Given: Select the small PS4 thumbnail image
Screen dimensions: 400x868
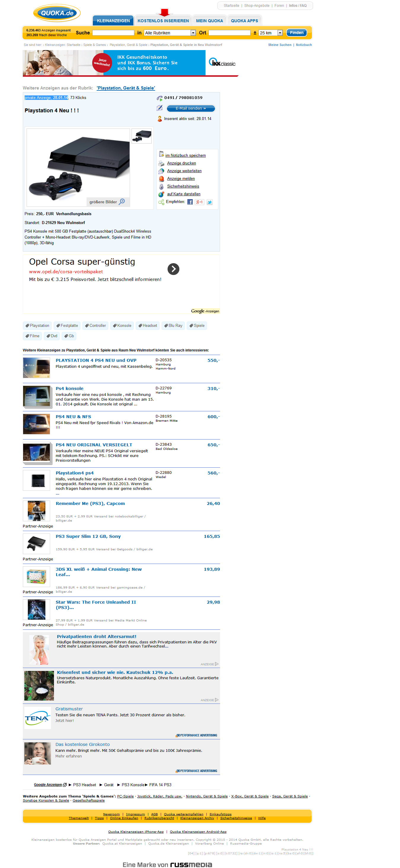Looking at the screenshot, I should 142,136.
